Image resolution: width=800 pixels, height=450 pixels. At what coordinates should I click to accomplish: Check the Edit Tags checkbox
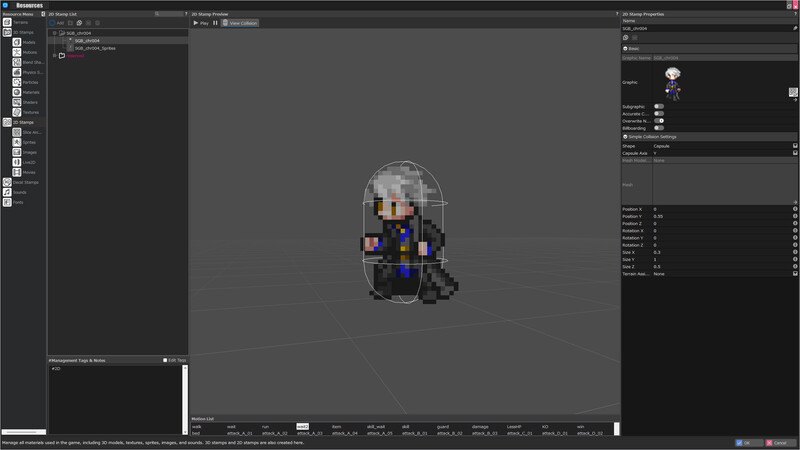[165, 360]
